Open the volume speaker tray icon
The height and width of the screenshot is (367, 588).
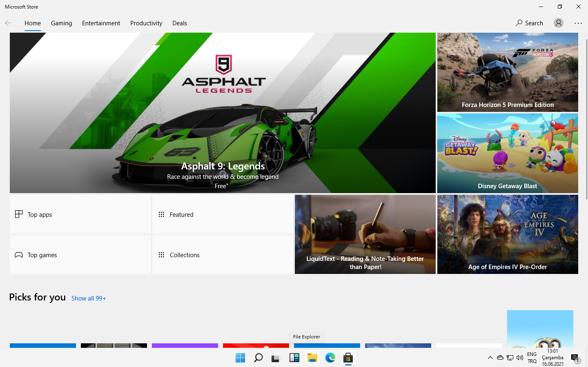pos(520,358)
